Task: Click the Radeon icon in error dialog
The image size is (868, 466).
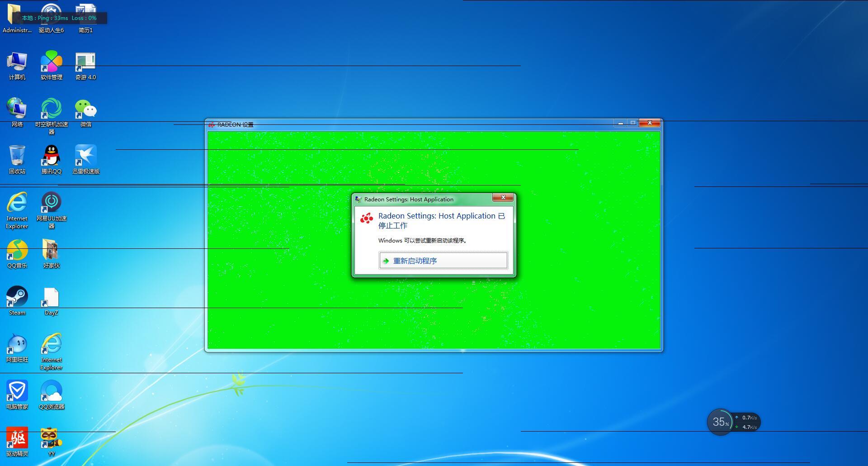Action: (366, 219)
